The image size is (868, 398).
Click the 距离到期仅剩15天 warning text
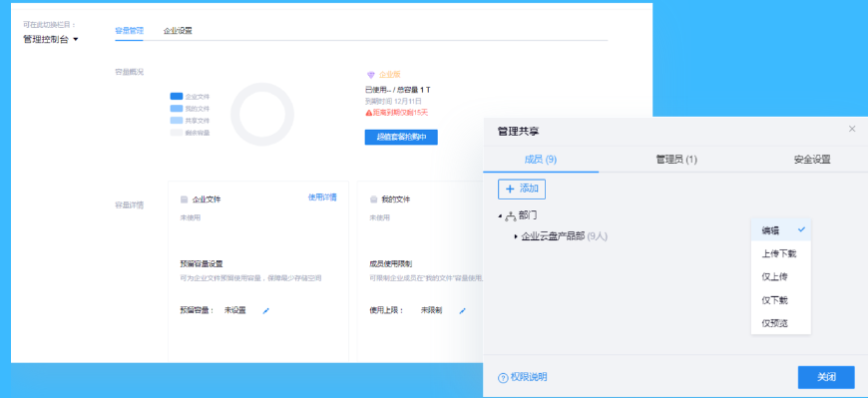pyautogui.click(x=401, y=113)
